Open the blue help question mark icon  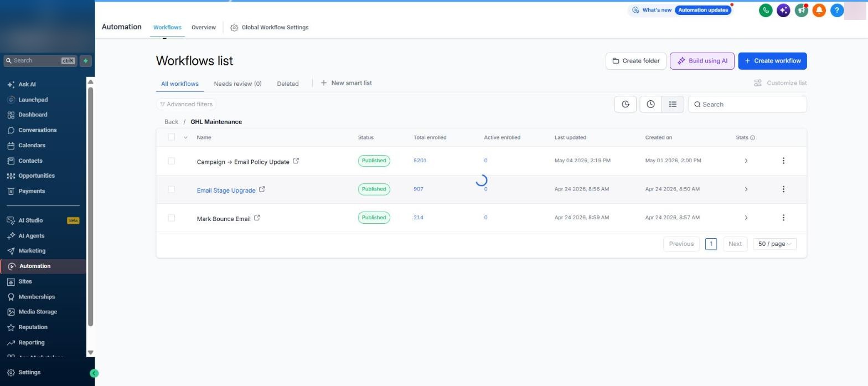836,10
